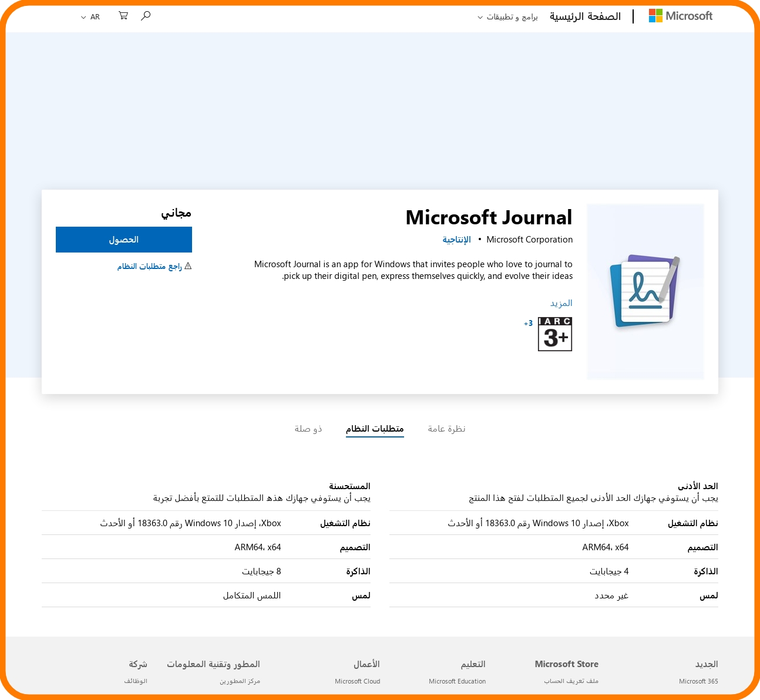The image size is (760, 700).
Task: Click the IARC 3+ rating badge
Action: pyautogui.click(x=555, y=334)
